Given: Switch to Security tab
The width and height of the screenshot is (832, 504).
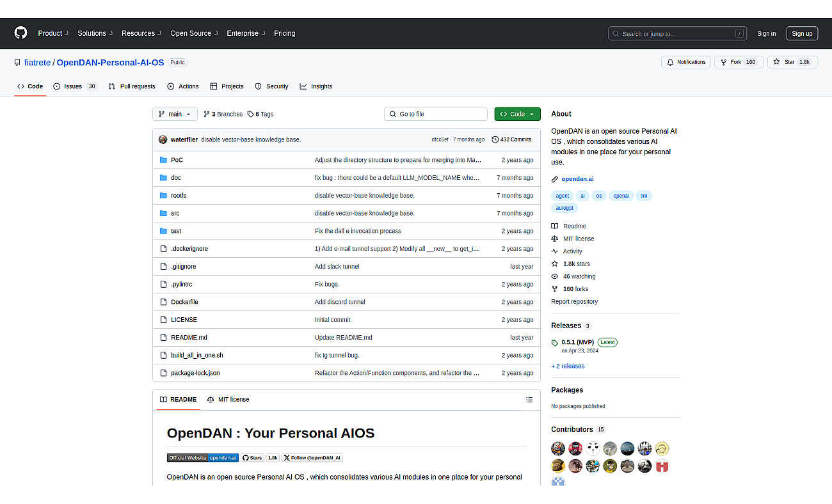Looking at the screenshot, I should point(271,86).
